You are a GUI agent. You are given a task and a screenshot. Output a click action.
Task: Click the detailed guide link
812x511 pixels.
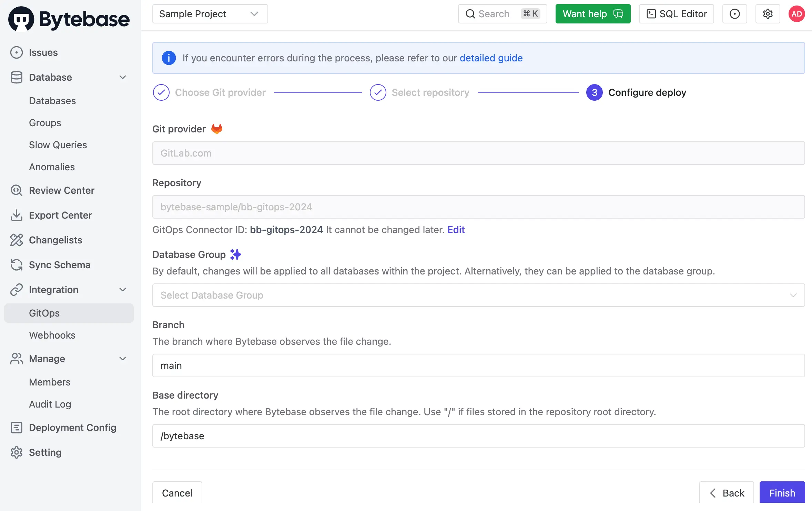coord(491,58)
